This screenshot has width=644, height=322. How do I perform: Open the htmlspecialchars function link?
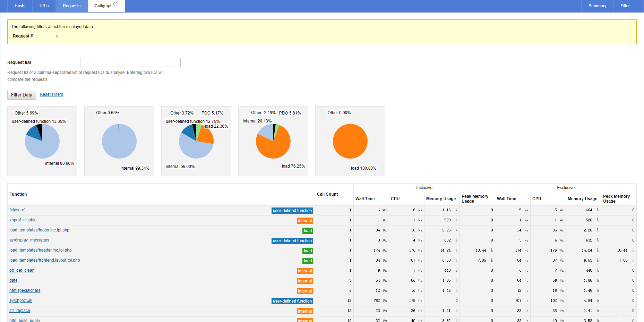pos(25,290)
